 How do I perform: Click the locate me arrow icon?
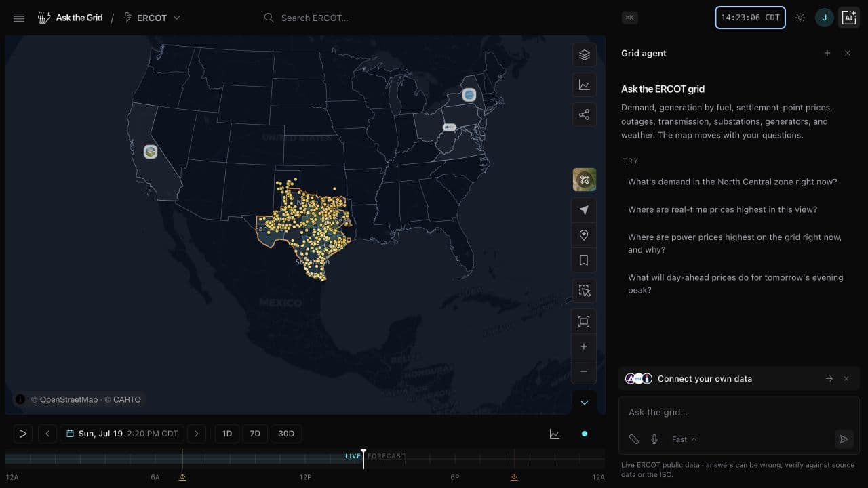[584, 210]
